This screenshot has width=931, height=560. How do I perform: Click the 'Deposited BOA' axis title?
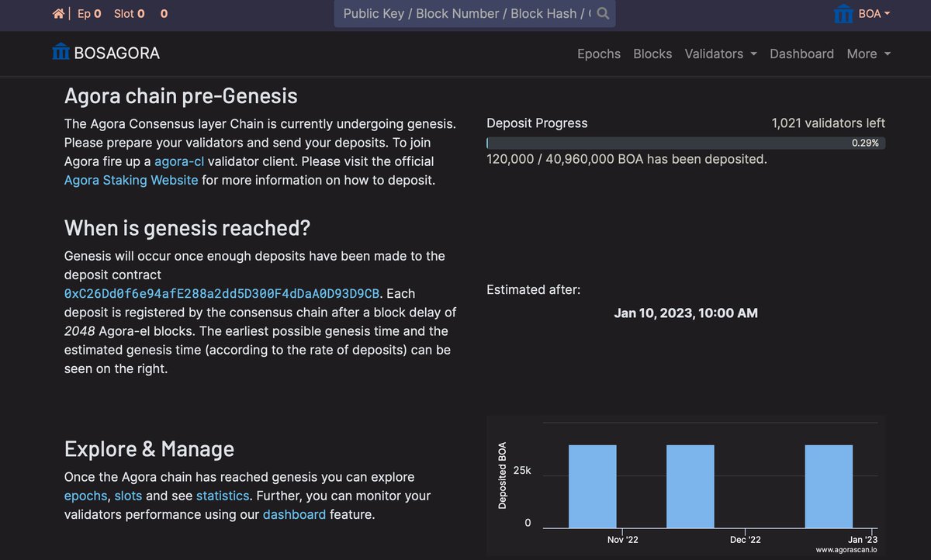[x=502, y=475]
